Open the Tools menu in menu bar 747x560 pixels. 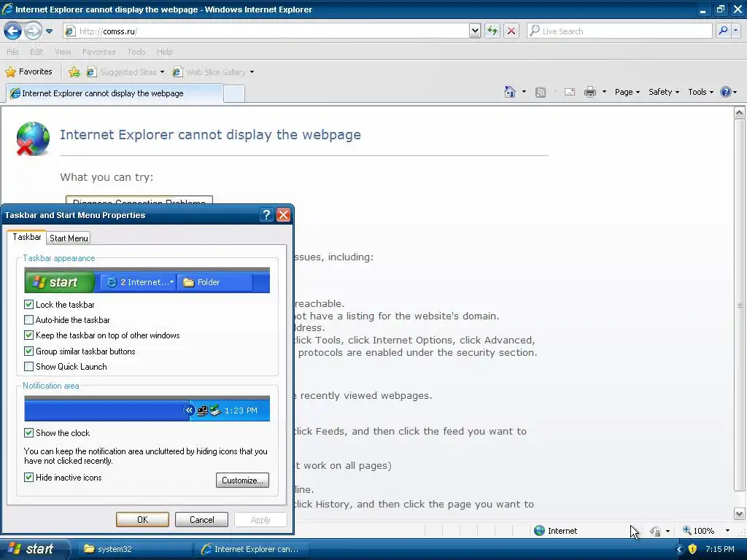(x=136, y=52)
